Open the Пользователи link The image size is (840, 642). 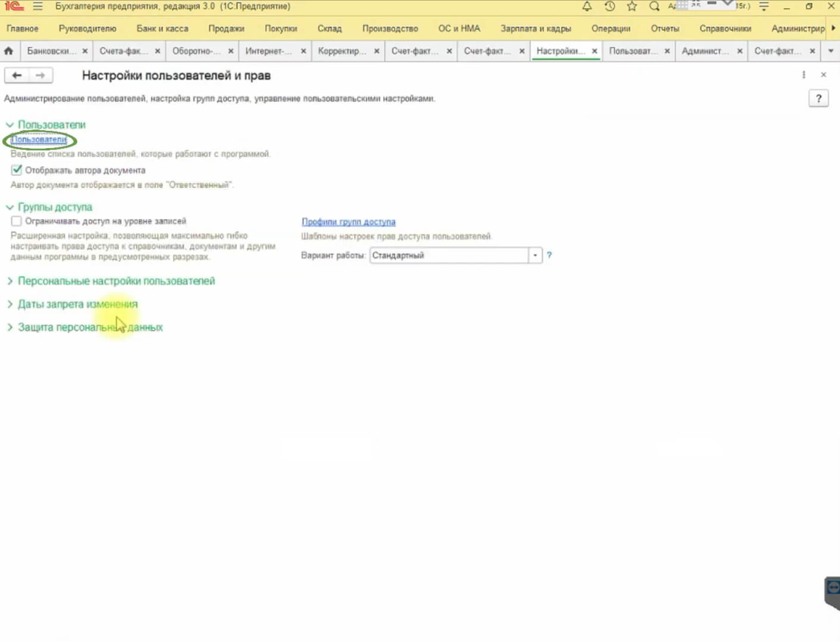39,140
